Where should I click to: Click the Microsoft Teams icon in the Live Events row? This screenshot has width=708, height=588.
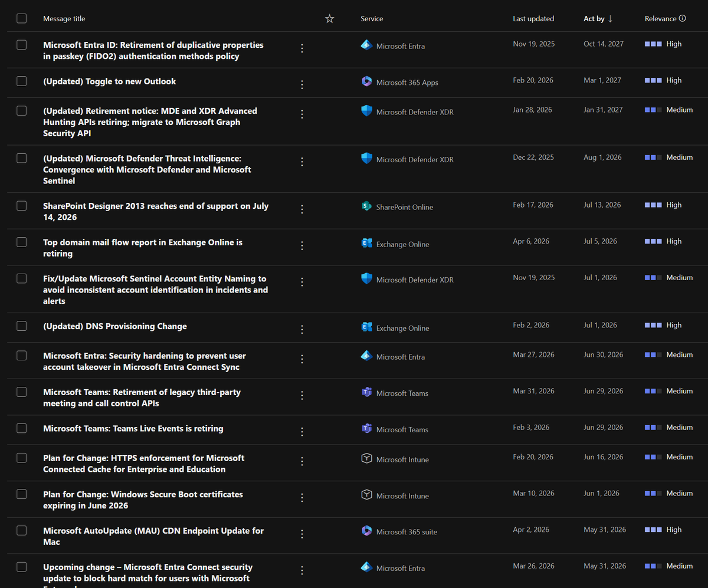(366, 429)
